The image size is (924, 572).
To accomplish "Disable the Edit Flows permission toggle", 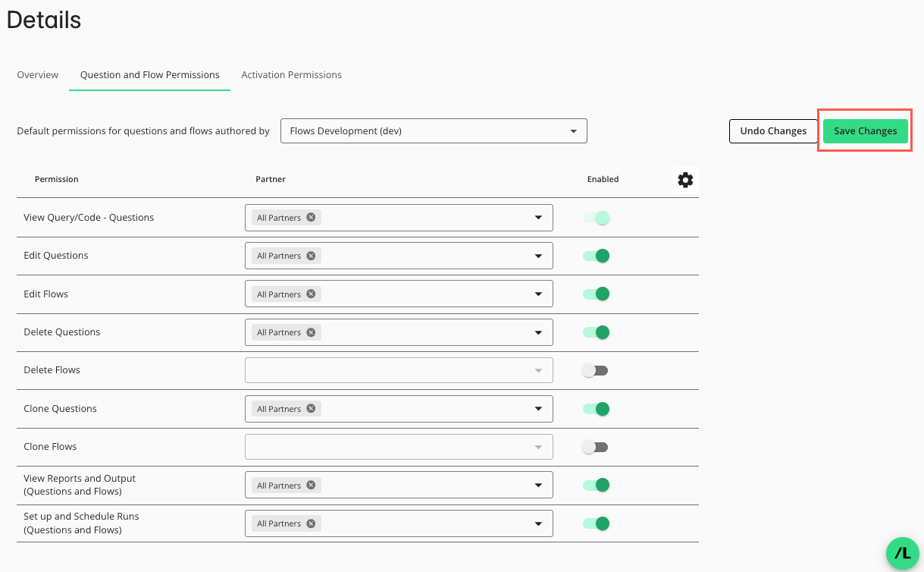I will point(596,294).
